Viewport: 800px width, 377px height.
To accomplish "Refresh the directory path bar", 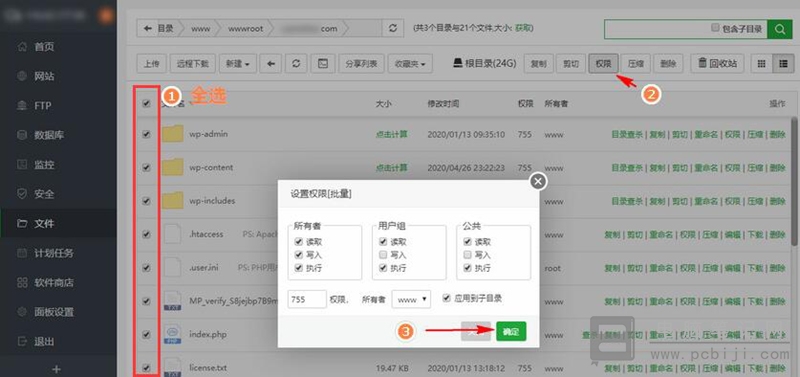I will tap(392, 29).
